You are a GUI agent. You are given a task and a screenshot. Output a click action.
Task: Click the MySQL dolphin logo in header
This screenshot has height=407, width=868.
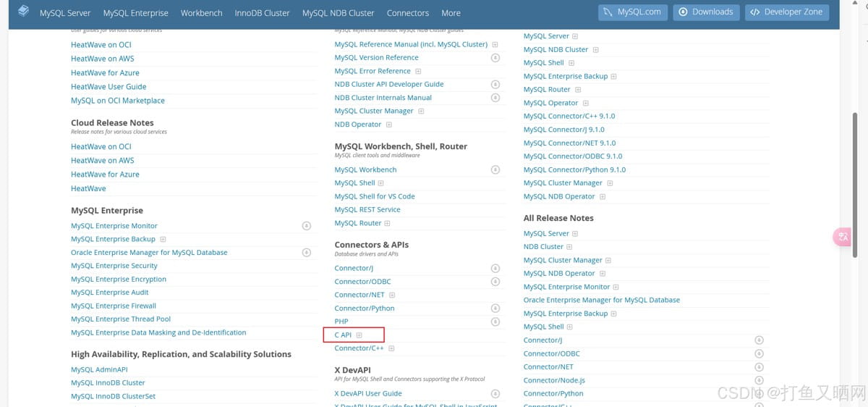pyautogui.click(x=24, y=11)
